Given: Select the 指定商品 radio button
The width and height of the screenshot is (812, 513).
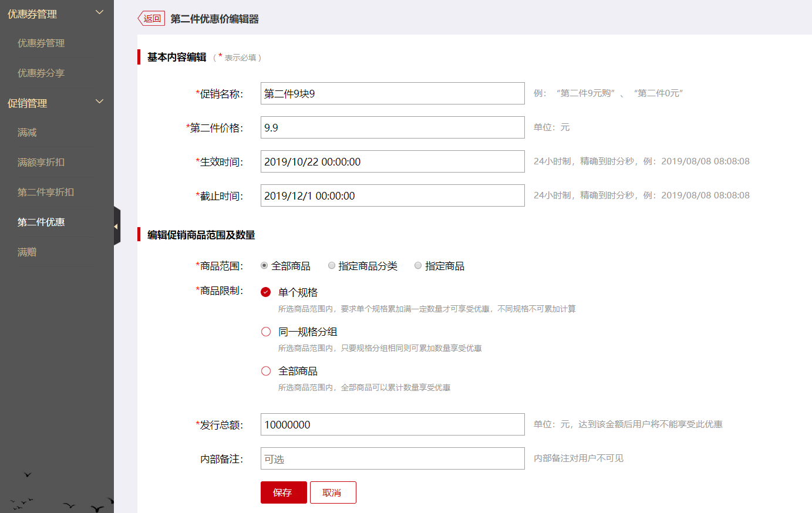Looking at the screenshot, I should [x=417, y=265].
